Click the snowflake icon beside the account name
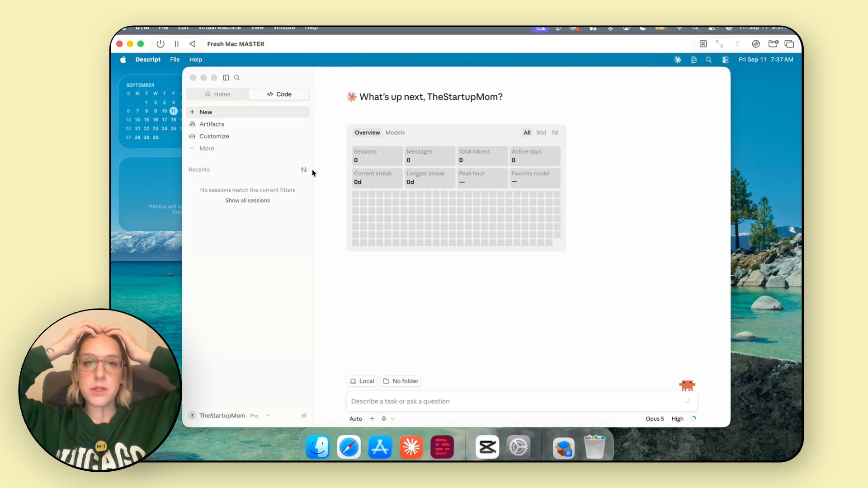The image size is (868, 488). tap(304, 415)
